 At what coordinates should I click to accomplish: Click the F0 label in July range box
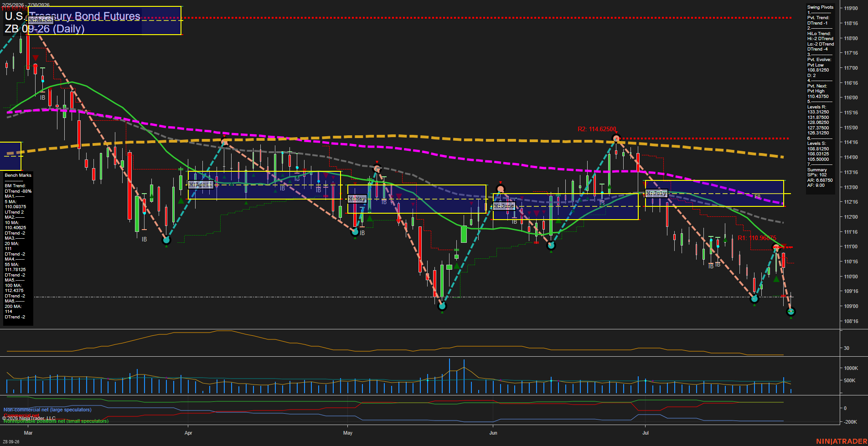pyautogui.click(x=757, y=197)
